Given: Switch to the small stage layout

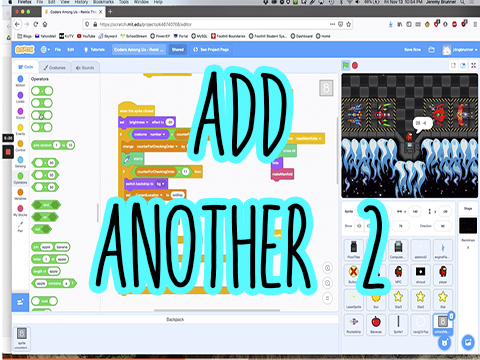Looking at the screenshot, I should 453,66.
